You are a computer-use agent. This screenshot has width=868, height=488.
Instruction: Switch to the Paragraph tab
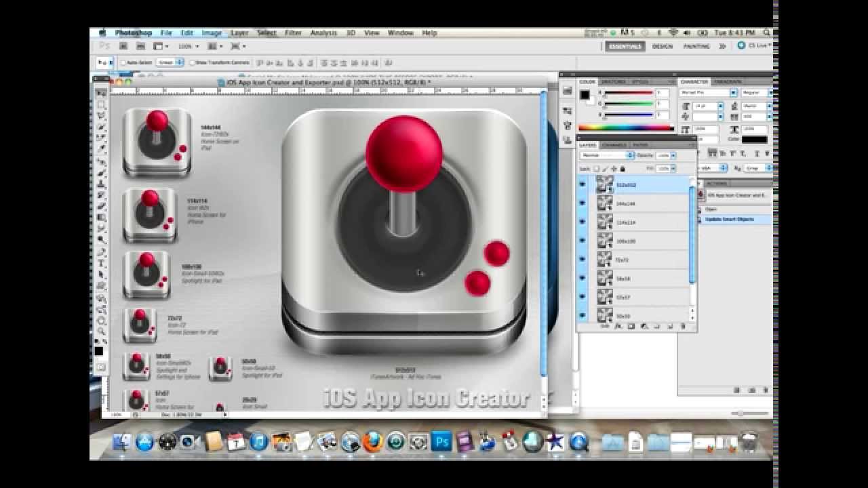pos(728,81)
